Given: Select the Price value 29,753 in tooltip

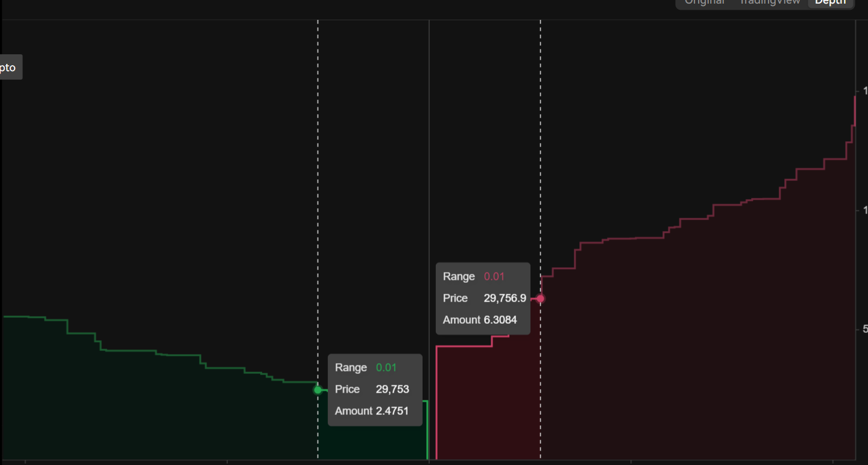Looking at the screenshot, I should (x=392, y=389).
